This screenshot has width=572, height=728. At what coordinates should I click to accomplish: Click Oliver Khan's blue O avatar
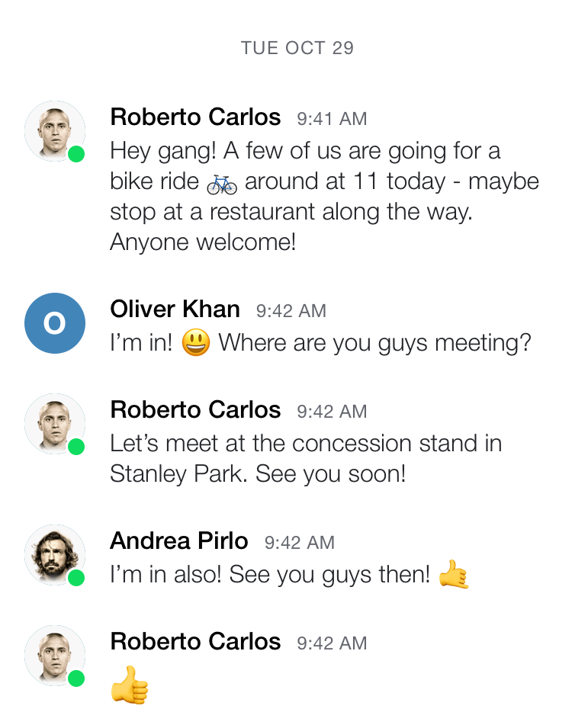(54, 323)
